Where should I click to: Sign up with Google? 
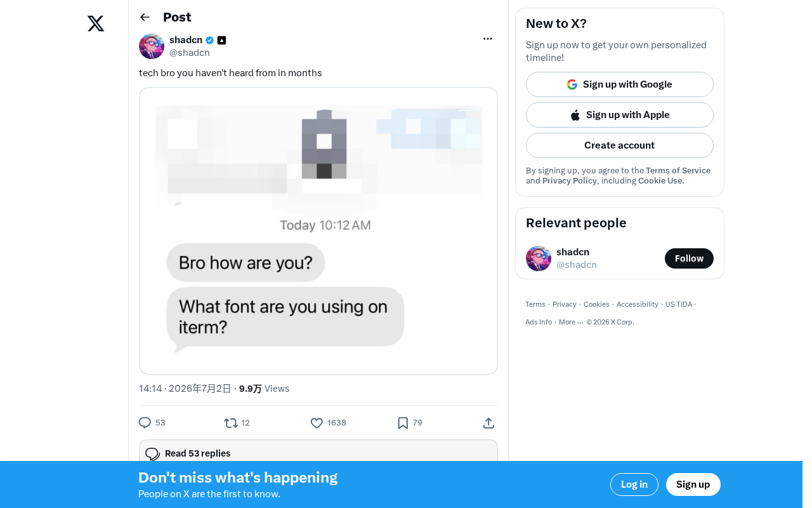pyautogui.click(x=620, y=84)
